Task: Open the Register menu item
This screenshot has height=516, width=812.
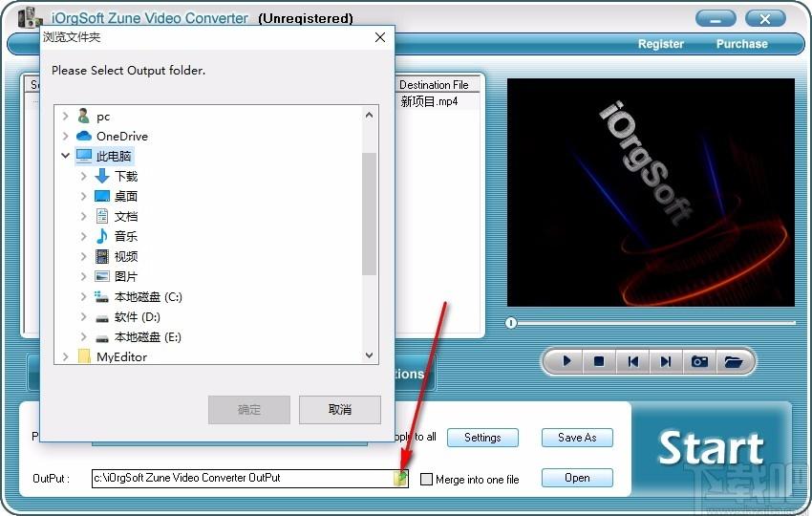Action: click(x=661, y=44)
